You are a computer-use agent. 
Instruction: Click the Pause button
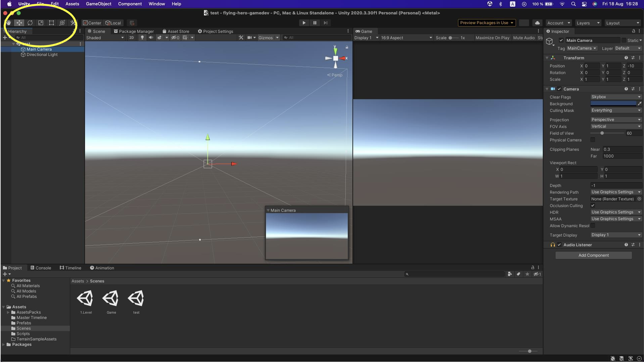(315, 23)
